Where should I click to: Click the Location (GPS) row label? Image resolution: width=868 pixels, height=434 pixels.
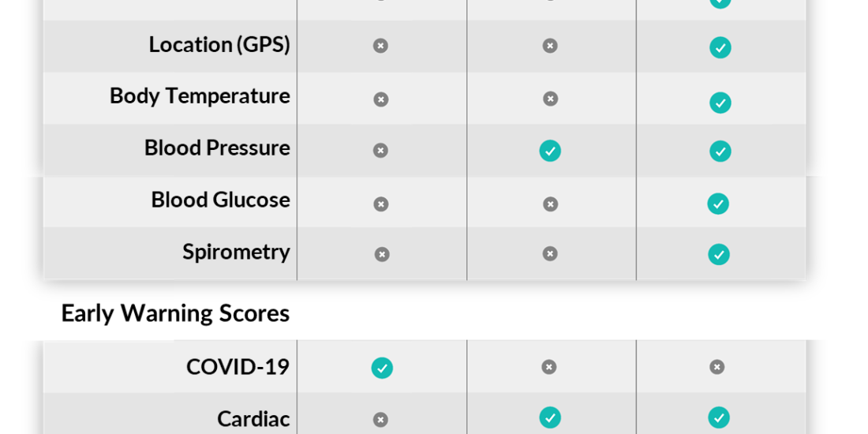coord(219,45)
